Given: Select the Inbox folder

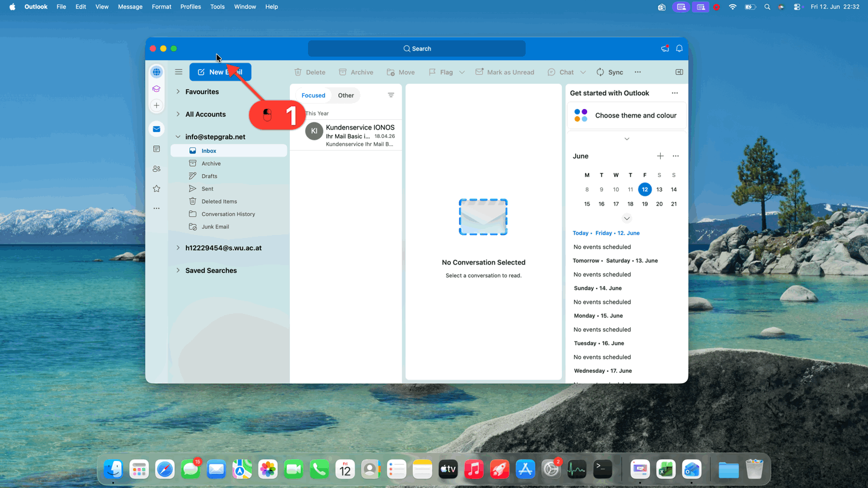Looking at the screenshot, I should (229, 151).
